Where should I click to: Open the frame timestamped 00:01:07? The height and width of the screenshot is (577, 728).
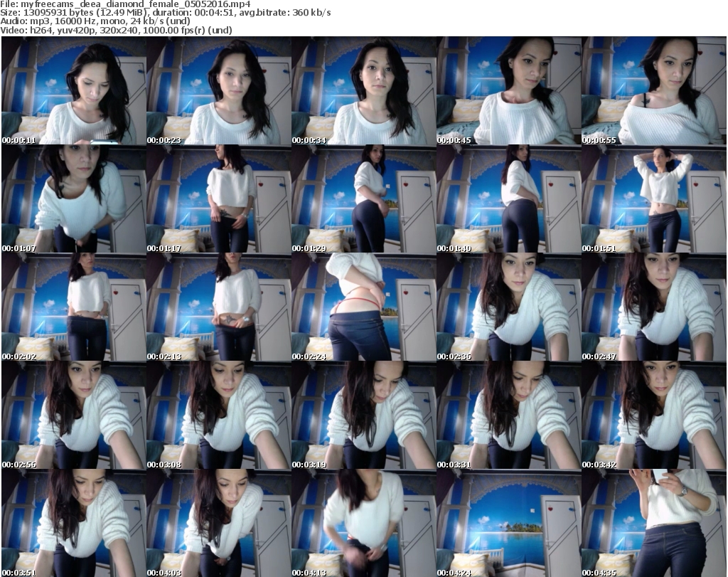point(74,198)
